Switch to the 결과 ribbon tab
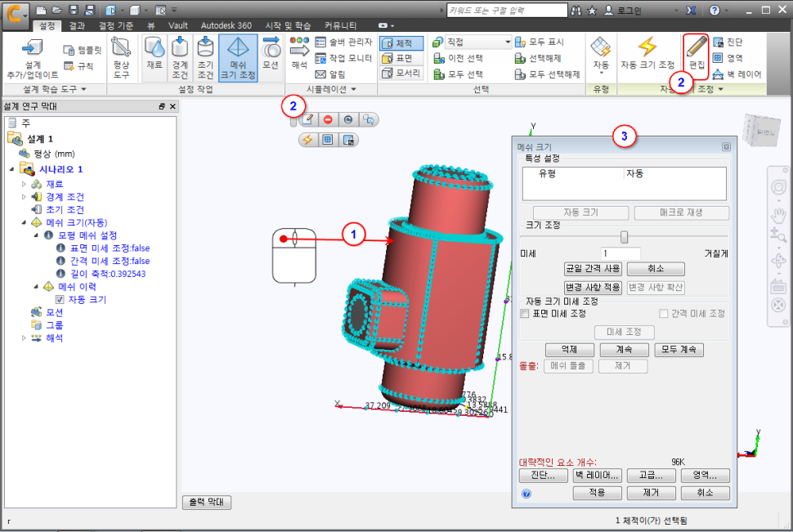The image size is (793, 532). pyautogui.click(x=77, y=25)
